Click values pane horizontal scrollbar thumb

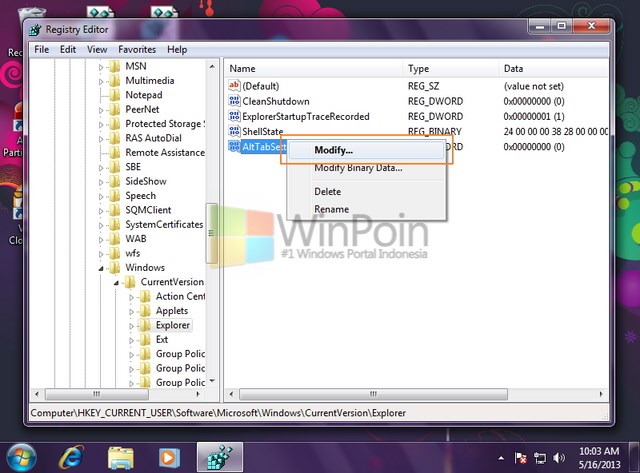click(x=373, y=394)
